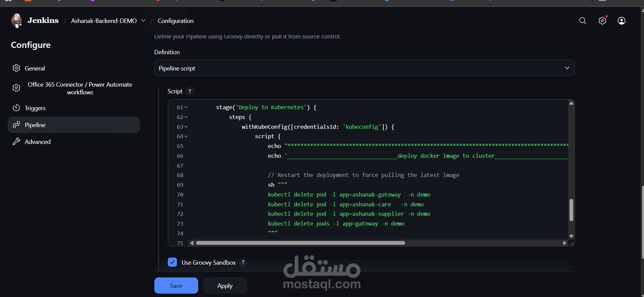Click line deleting ashanak-supplier pod

point(349,214)
